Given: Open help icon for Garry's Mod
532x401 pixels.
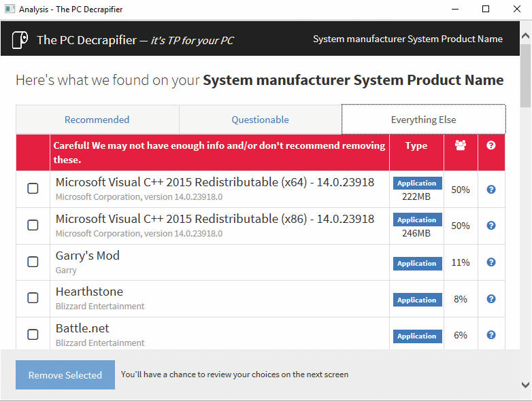Looking at the screenshot, I should click(x=491, y=262).
